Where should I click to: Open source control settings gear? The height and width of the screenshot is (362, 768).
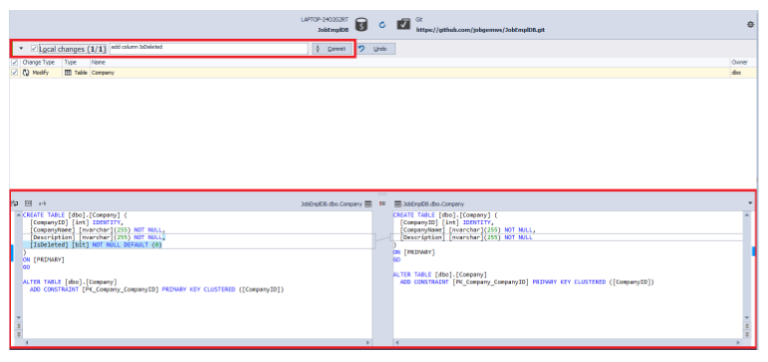pyautogui.click(x=750, y=24)
